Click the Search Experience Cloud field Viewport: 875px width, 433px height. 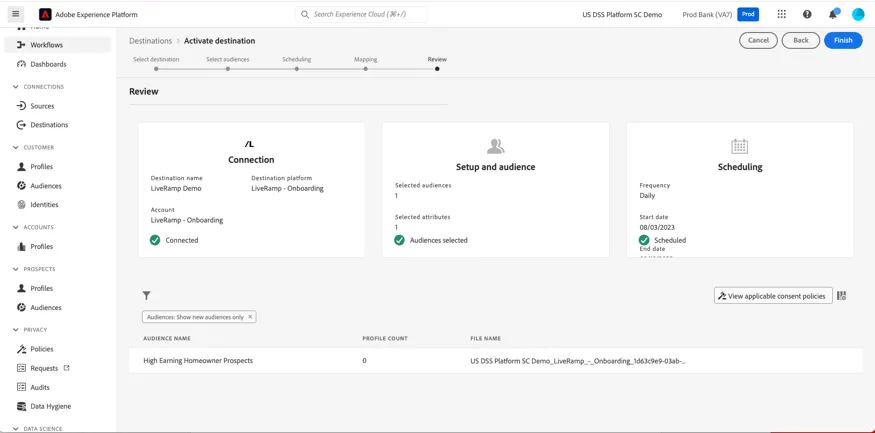(361, 15)
